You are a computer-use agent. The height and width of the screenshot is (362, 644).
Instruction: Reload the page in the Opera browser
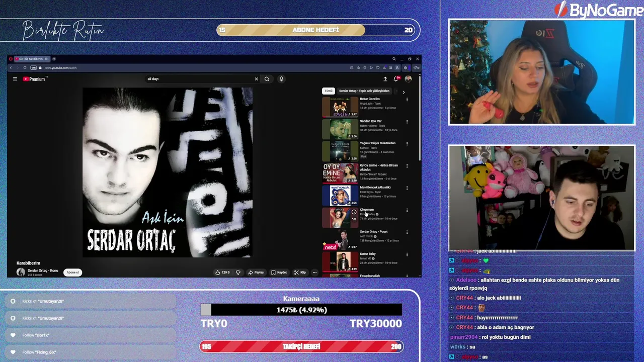click(25, 68)
